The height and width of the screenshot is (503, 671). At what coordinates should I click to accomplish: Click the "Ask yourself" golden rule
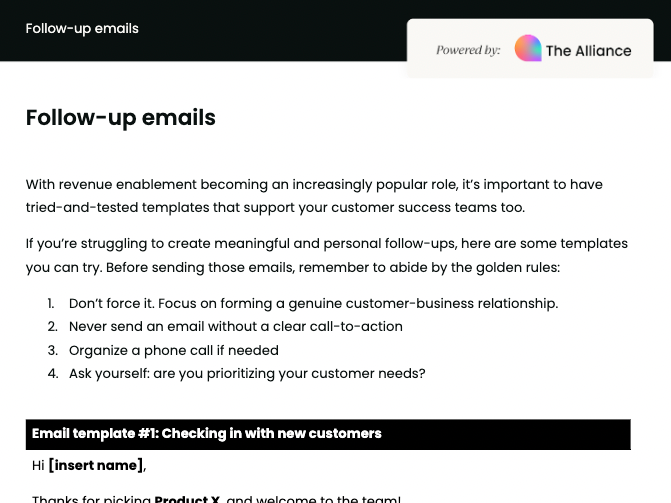(x=246, y=373)
